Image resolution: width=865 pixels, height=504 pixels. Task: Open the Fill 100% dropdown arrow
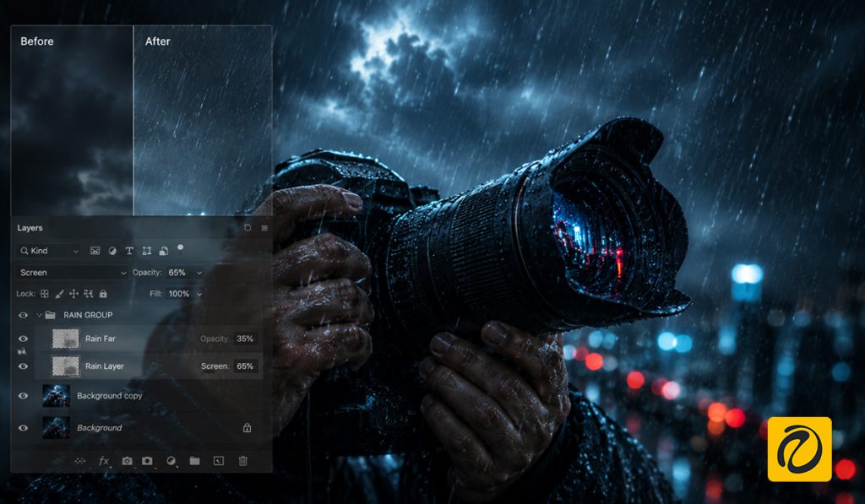199,294
